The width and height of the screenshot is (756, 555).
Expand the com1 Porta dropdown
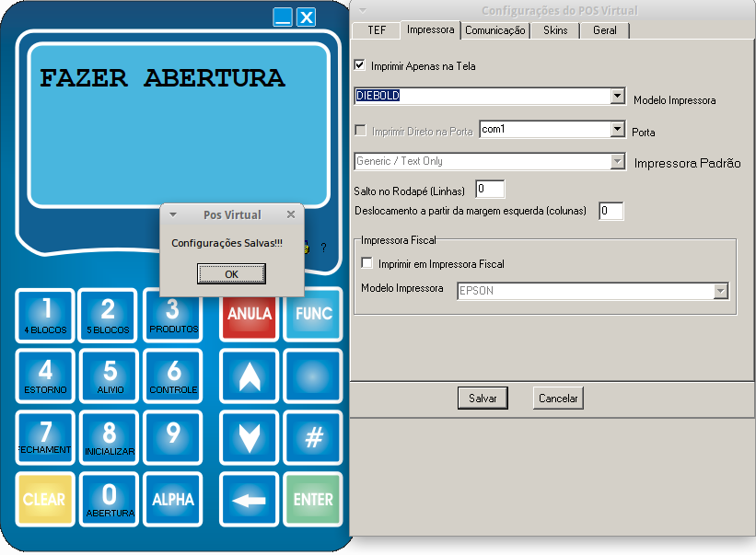click(x=618, y=130)
